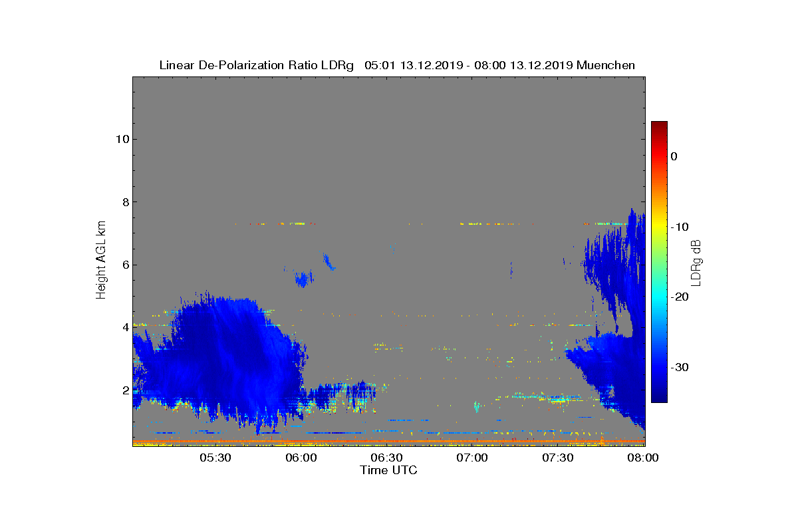Click the 'Height AGL km' axis label
This screenshot has width=798, height=532.
coord(102,261)
